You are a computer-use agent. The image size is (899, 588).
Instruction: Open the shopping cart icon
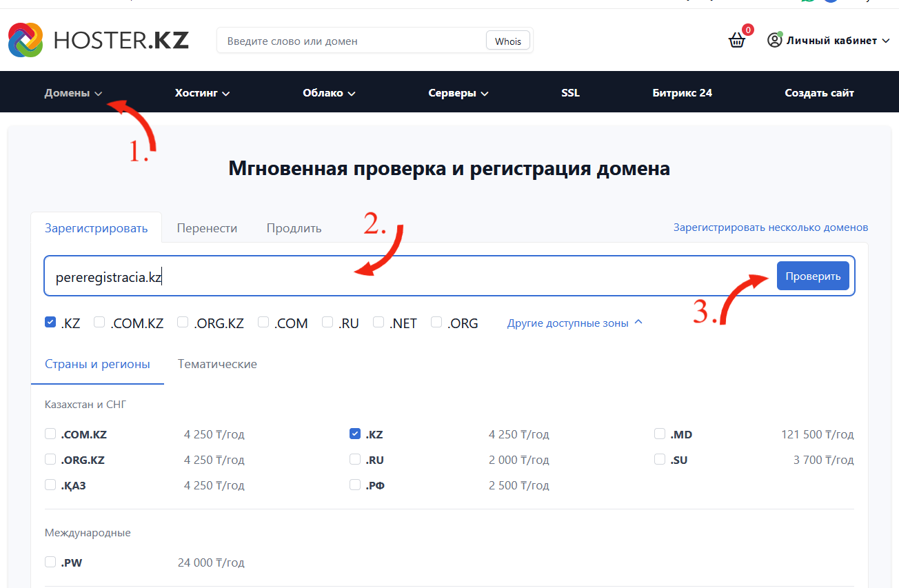(737, 41)
